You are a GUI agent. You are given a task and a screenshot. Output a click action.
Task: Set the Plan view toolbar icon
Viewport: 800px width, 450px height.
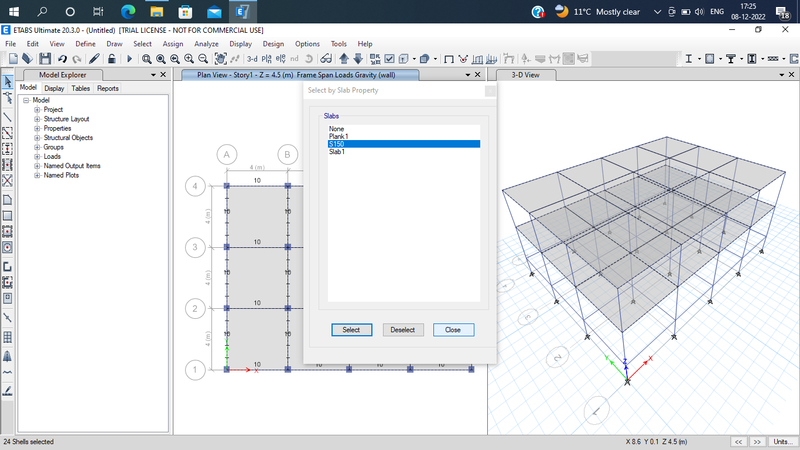point(266,59)
